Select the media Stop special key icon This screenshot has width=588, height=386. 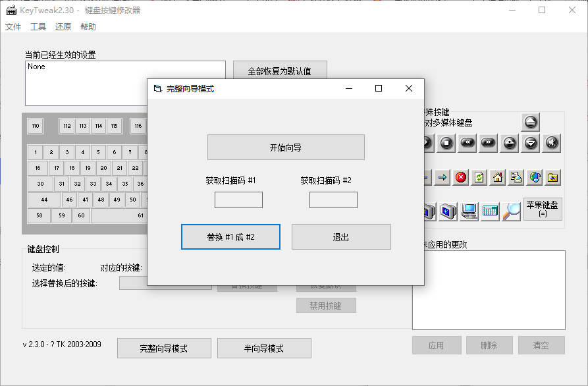(446, 143)
